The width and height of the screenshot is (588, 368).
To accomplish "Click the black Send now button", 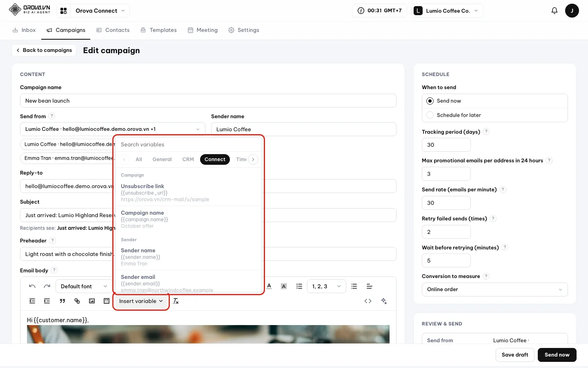I will pyautogui.click(x=557, y=355).
